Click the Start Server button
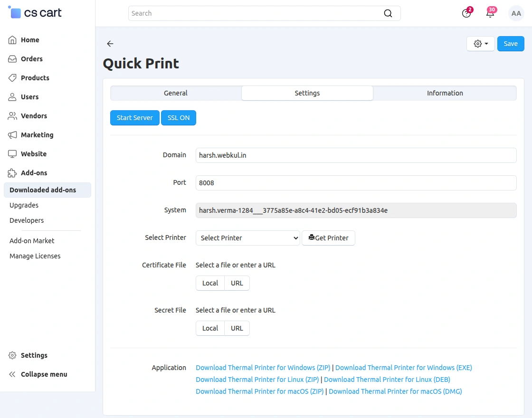 135,118
